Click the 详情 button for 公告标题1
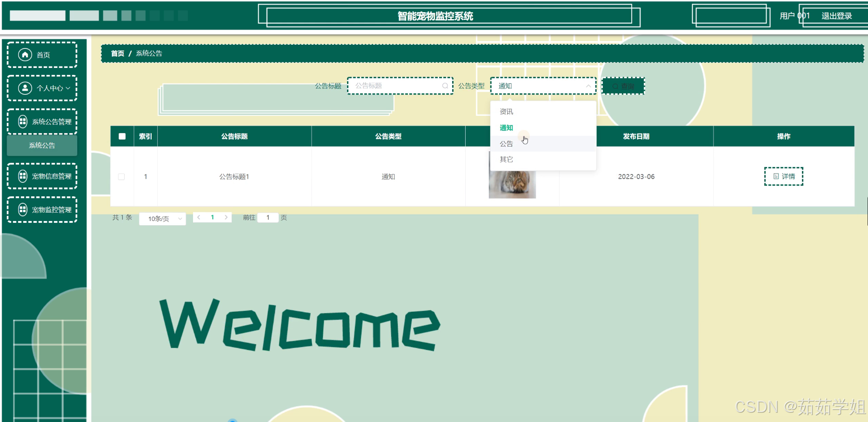The height and width of the screenshot is (422, 868). pos(784,176)
